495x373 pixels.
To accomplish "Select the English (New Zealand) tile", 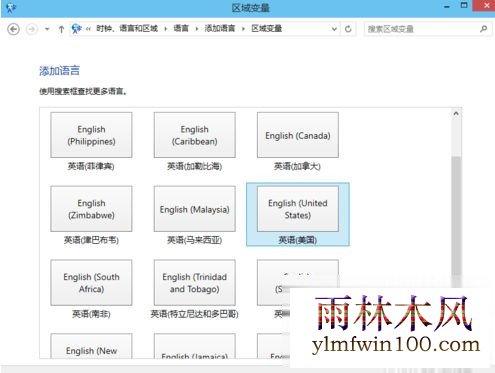I will (x=91, y=346).
